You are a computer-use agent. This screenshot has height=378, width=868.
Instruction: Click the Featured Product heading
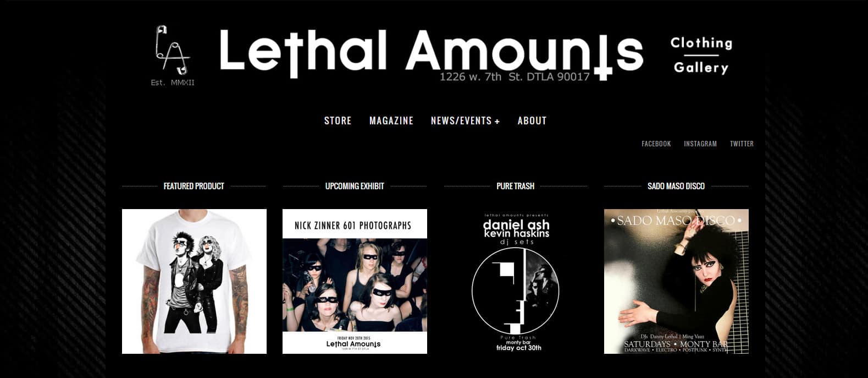(194, 186)
